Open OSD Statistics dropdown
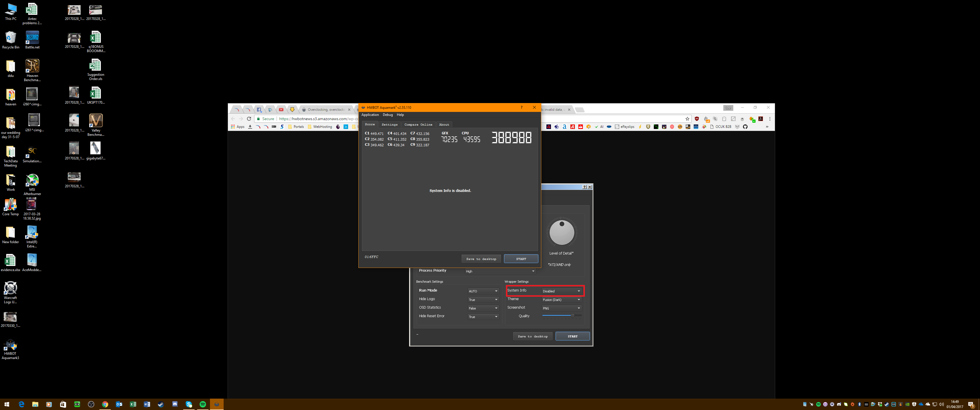 click(483, 308)
